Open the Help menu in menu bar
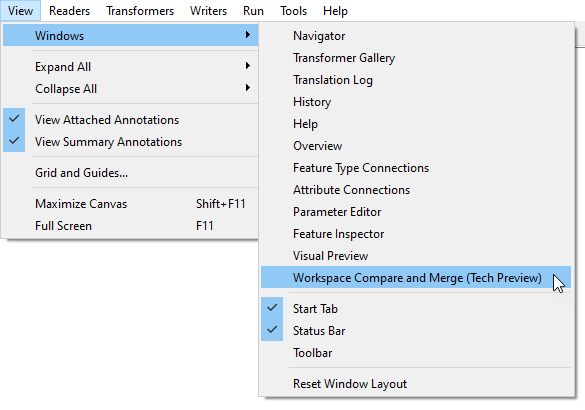This screenshot has width=585, height=410. (x=335, y=10)
